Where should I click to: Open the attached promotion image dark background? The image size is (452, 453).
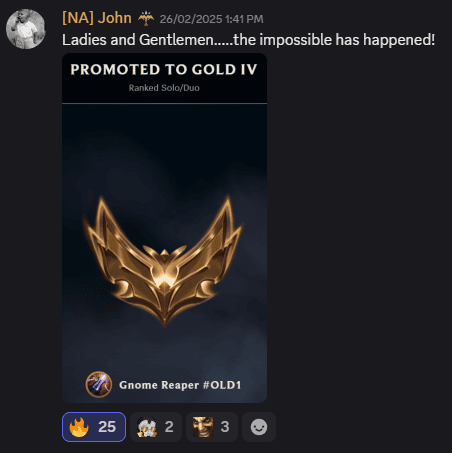point(164,228)
